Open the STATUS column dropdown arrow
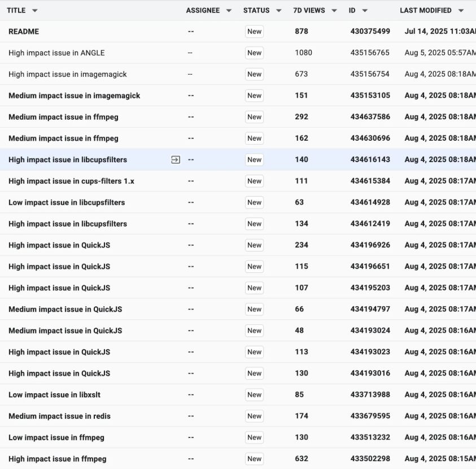Viewport: 476px width, 469px height. coord(279,11)
